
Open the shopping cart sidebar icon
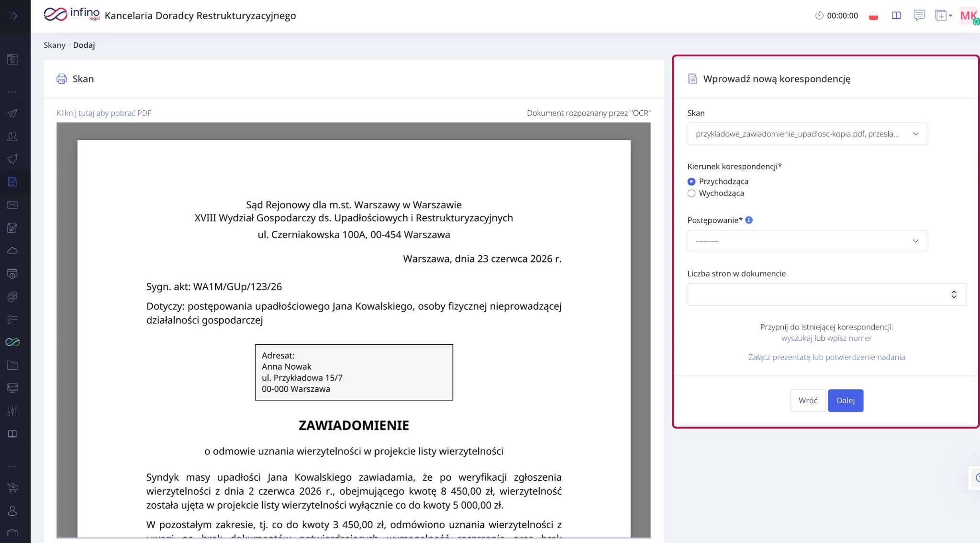12,488
